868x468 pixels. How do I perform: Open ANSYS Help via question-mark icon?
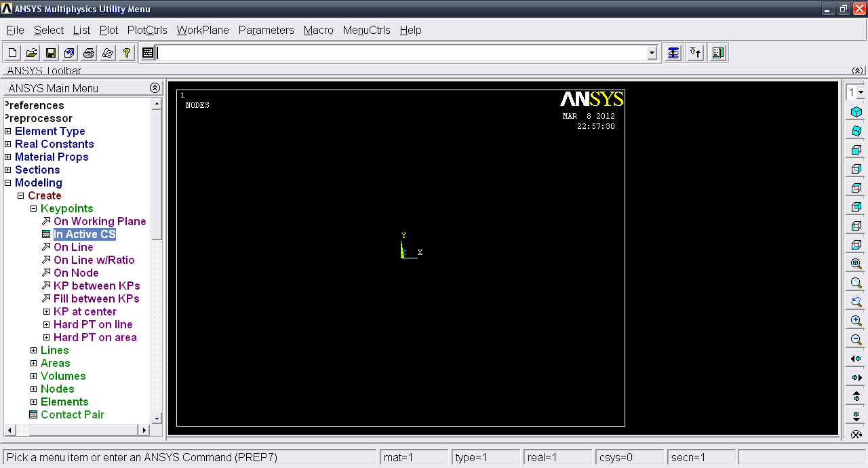point(126,53)
